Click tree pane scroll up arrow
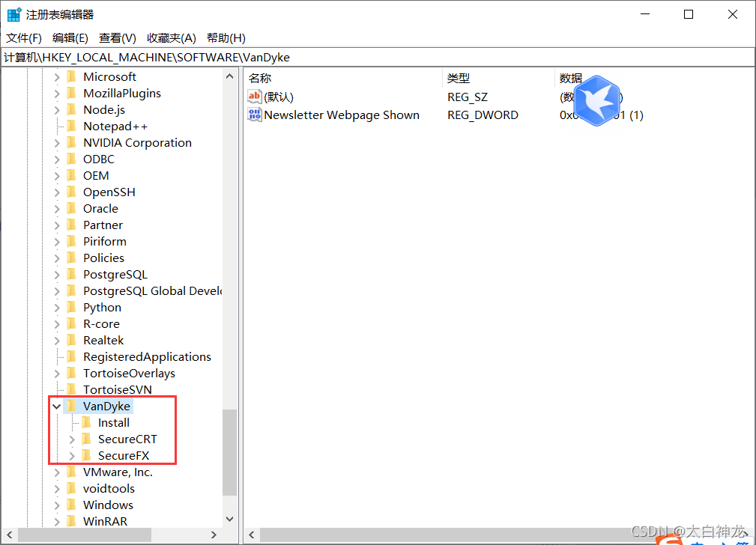Screen dimensions: 756x545 230,76
